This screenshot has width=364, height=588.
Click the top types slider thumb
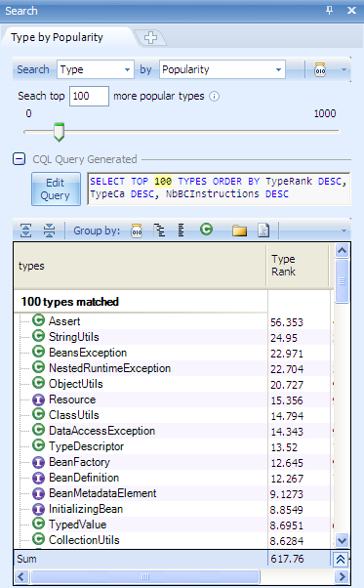click(x=59, y=132)
